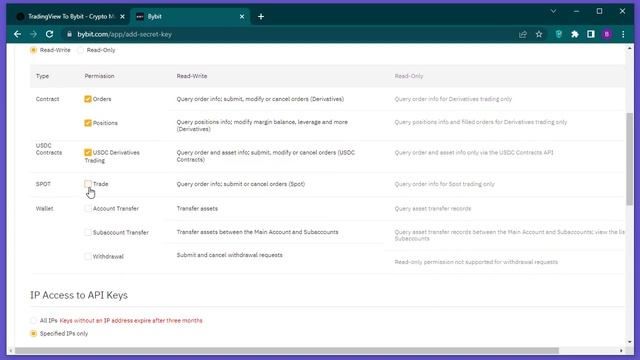
Task: Click 'Query asset transfer records' cell
Action: tap(433, 209)
